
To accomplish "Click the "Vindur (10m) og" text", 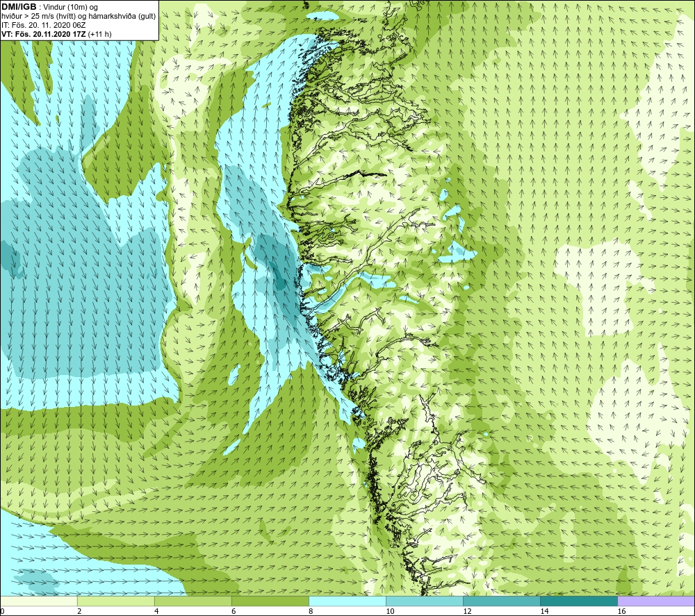I will [70, 8].
